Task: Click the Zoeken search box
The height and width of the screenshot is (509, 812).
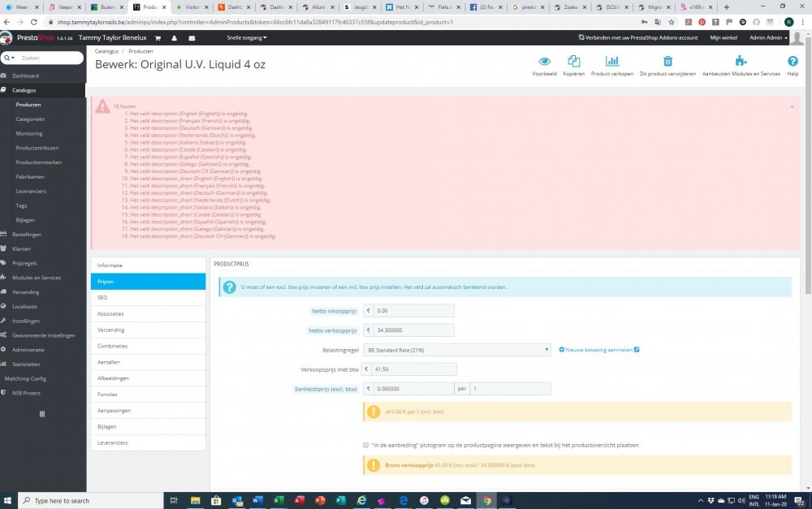Action: point(50,58)
